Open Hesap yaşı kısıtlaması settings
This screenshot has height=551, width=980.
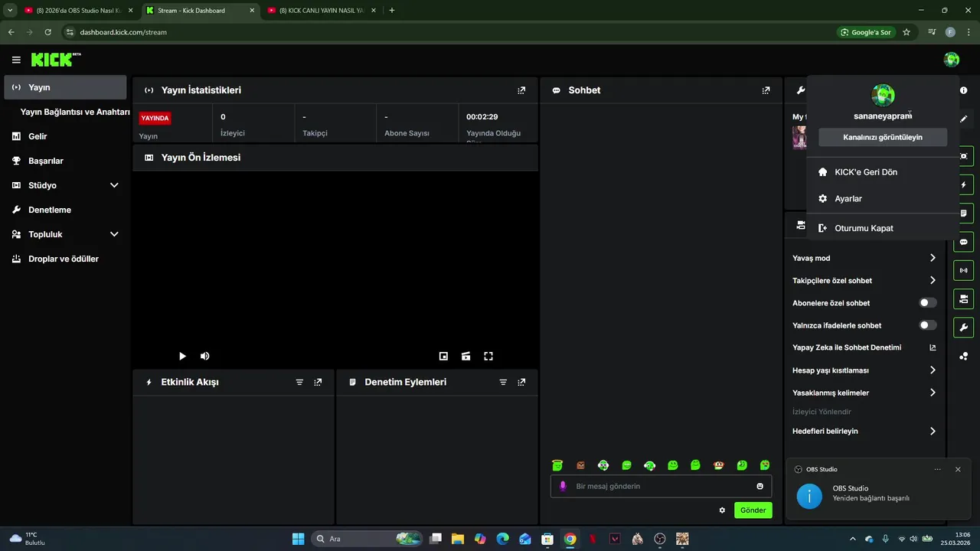[864, 370]
